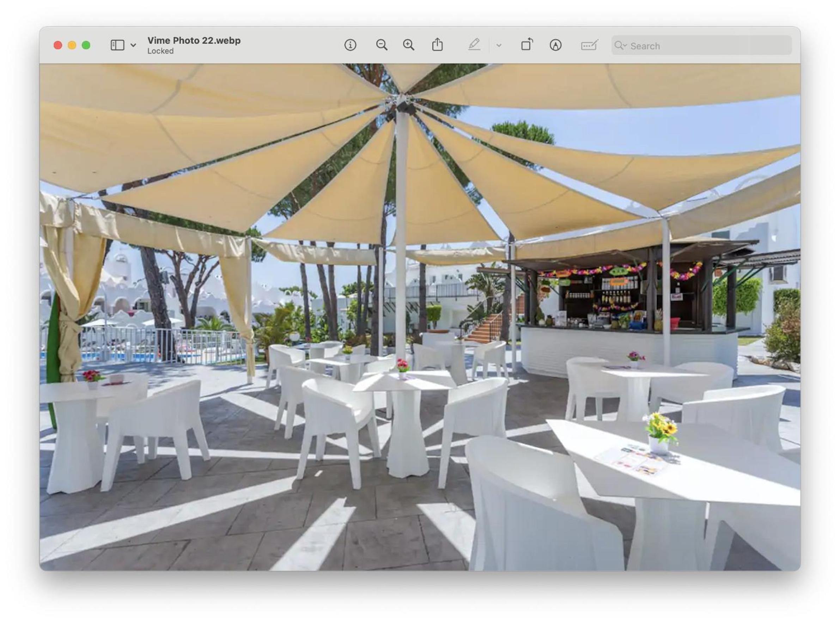Zoom out of the photo

382,45
